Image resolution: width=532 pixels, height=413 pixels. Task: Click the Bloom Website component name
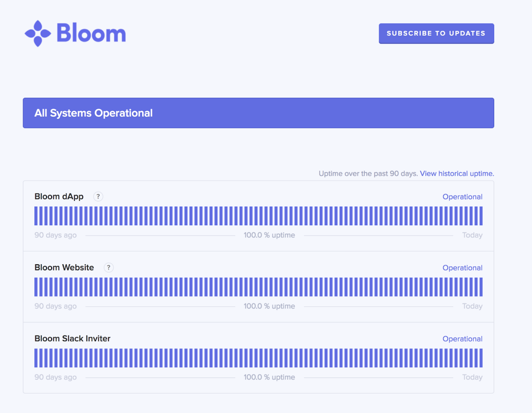64,268
